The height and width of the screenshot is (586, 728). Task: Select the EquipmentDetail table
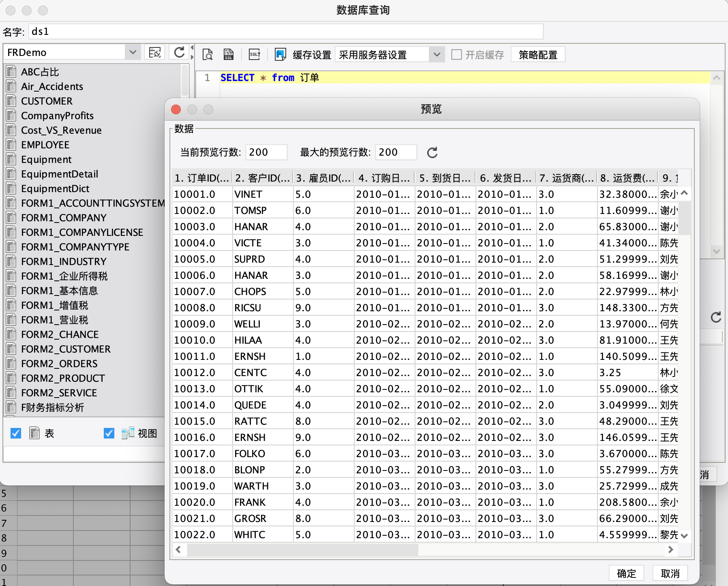coord(60,174)
